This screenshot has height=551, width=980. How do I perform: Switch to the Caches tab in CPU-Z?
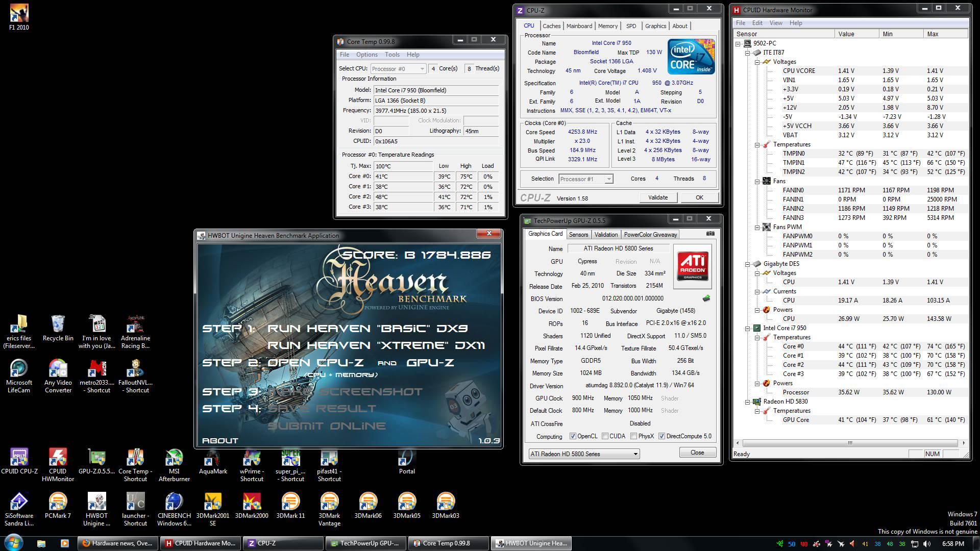551,26
